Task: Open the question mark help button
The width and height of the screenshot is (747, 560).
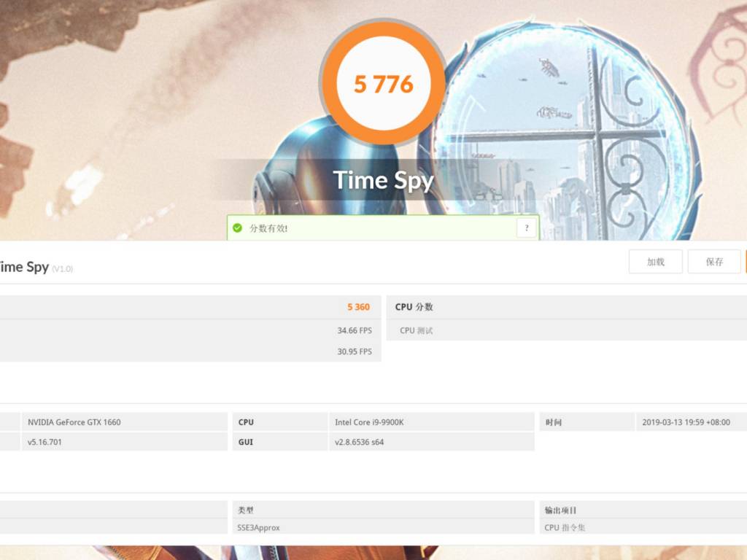Action: coord(527,228)
